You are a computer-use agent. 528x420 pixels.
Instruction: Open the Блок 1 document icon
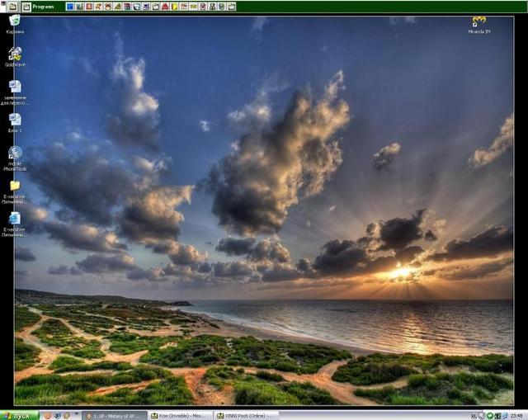[x=15, y=120]
